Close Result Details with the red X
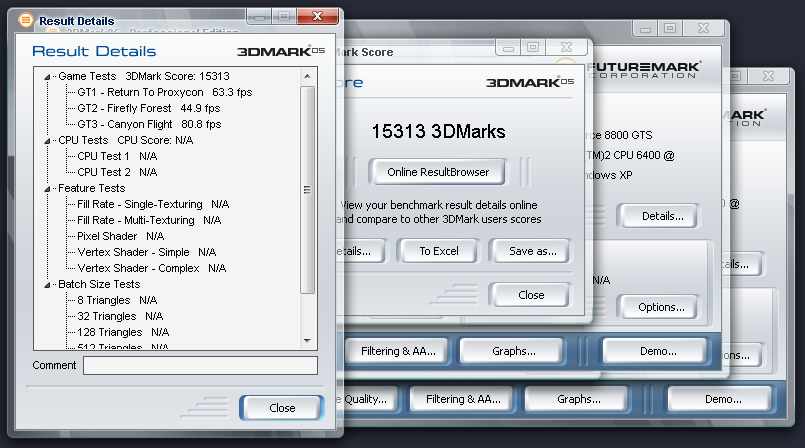The height and width of the screenshot is (448, 805). pos(317,16)
